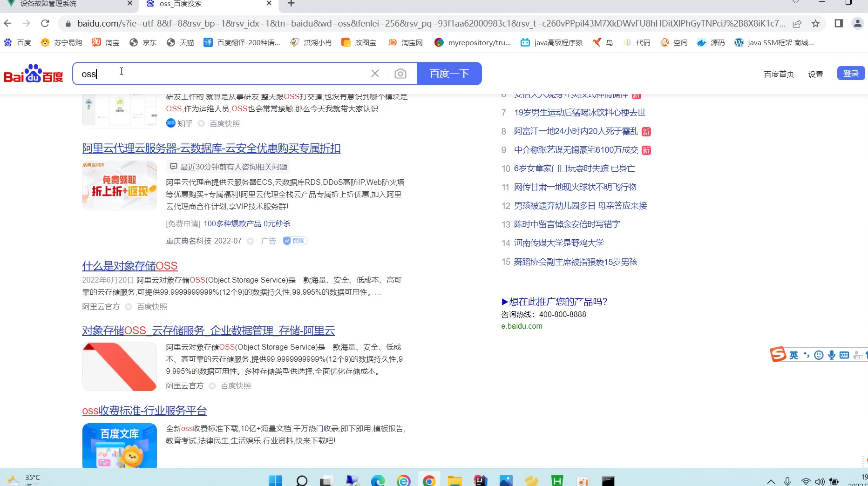Open hot search 6岁女童家门口玩耍时失踪
This screenshot has width=868, height=486.
click(x=574, y=169)
